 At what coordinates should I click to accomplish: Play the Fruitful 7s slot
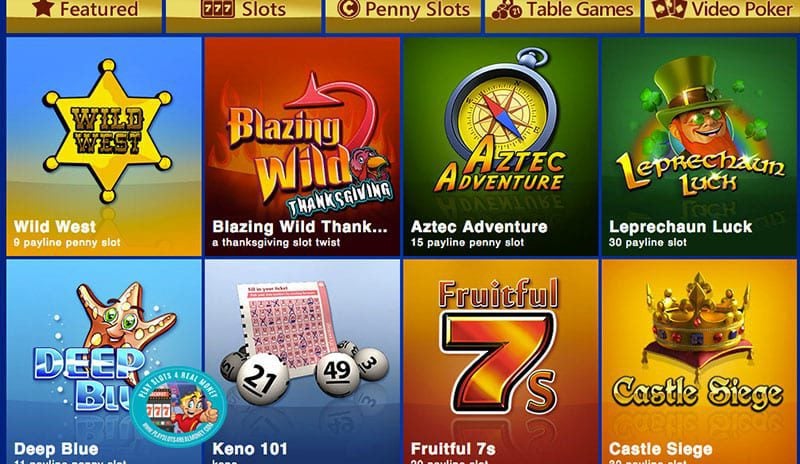point(501,362)
